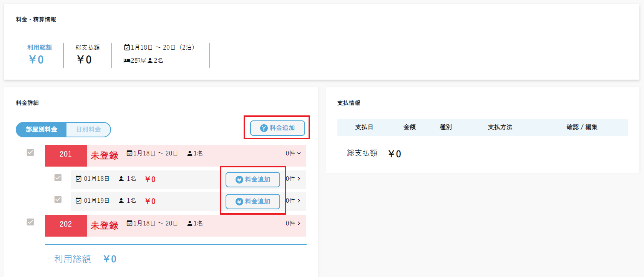The height and width of the screenshot is (277, 644).
Task: Click the bed icon next to 2部屋
Action: coord(127,61)
